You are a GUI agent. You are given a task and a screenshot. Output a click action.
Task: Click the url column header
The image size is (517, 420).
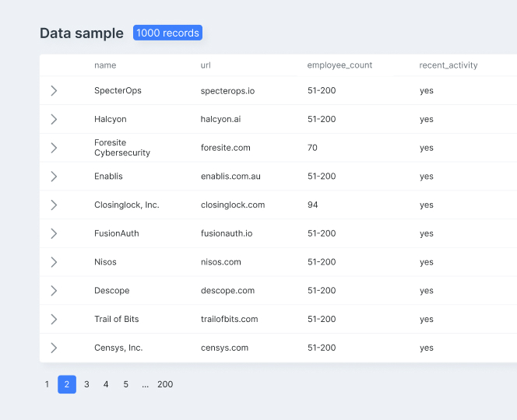(x=206, y=65)
